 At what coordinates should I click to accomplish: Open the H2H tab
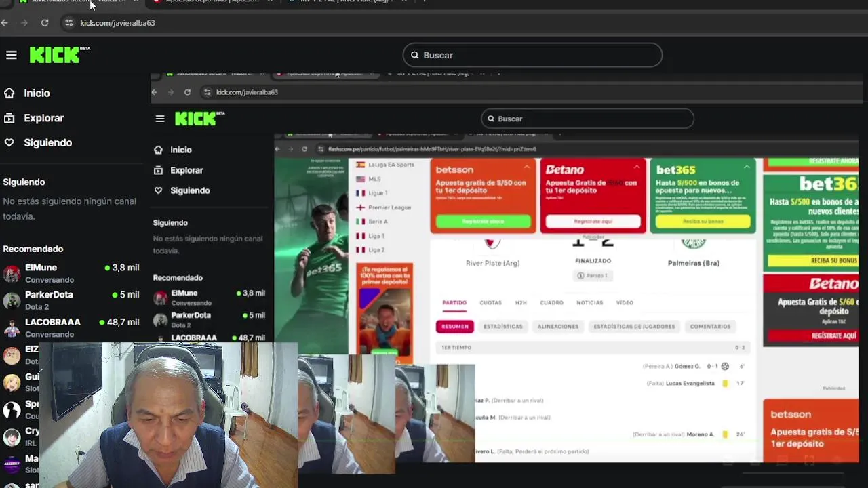pyautogui.click(x=521, y=302)
